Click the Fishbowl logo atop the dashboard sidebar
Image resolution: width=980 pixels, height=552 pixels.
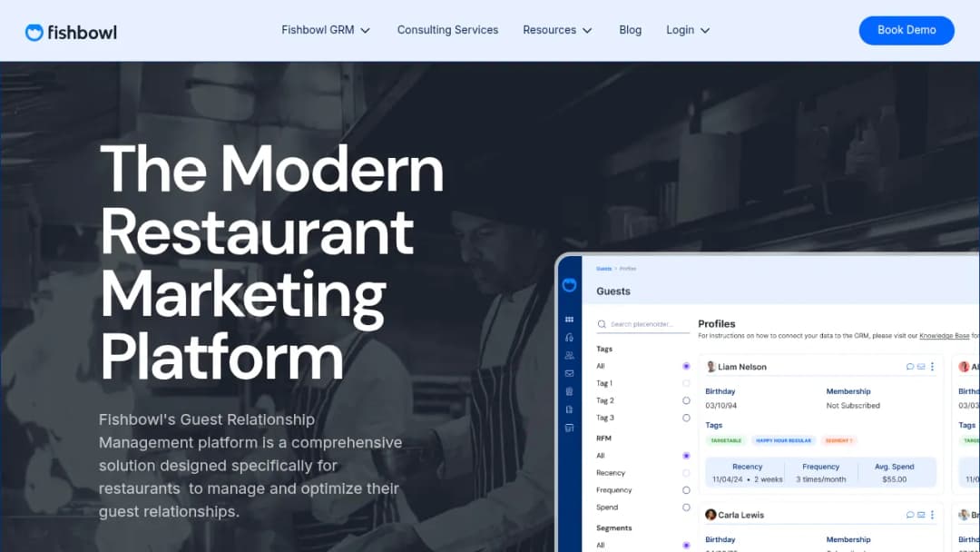569,285
